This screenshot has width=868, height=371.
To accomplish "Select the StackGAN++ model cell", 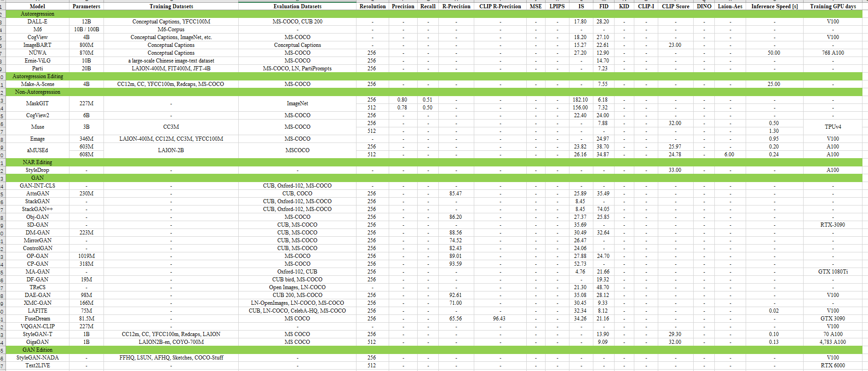I will [38, 209].
